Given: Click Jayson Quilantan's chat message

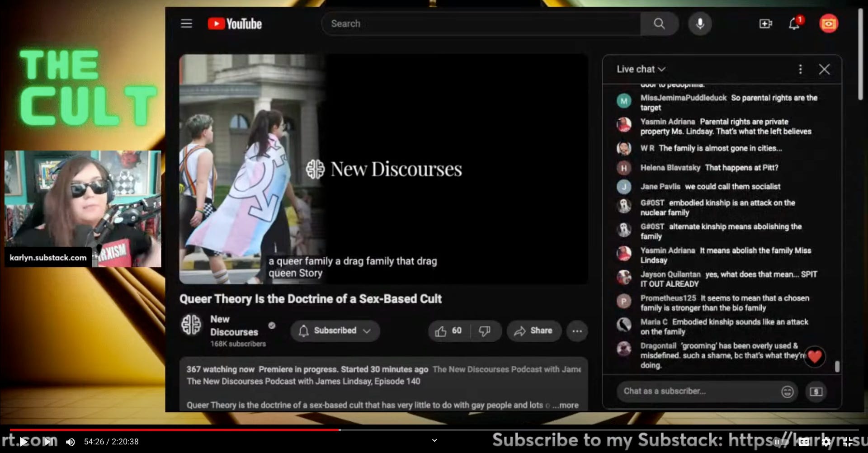Looking at the screenshot, I should tap(728, 279).
